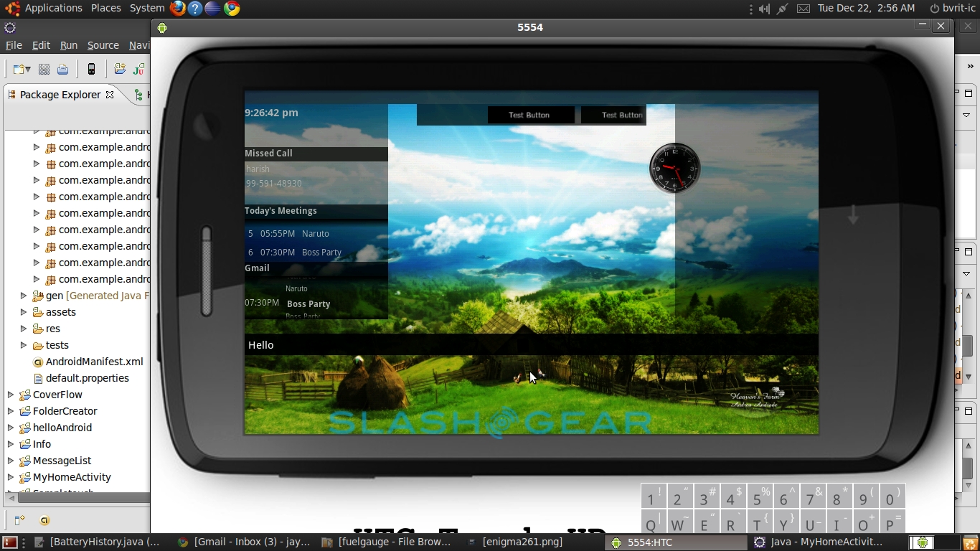Click the analog clock widget on emulator

click(674, 169)
